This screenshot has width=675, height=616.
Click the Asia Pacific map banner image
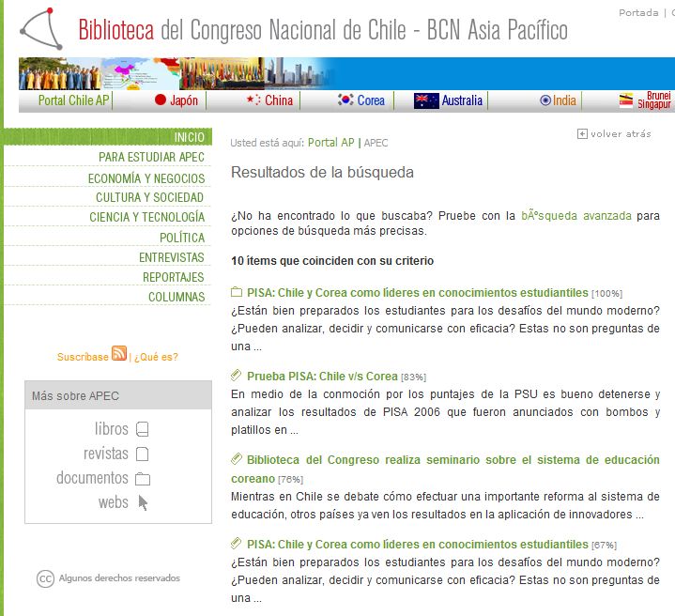click(140, 73)
